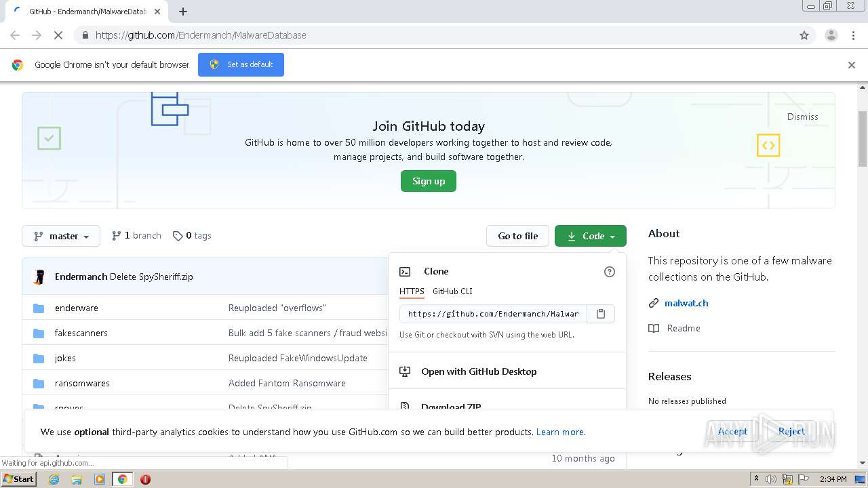
Task: Click the clone help question mark icon
Action: [x=609, y=272]
